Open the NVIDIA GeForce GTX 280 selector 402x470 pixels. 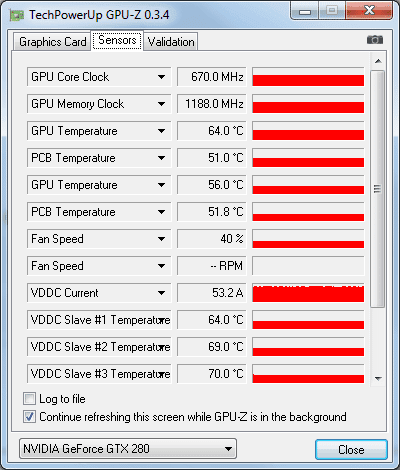tap(128, 449)
